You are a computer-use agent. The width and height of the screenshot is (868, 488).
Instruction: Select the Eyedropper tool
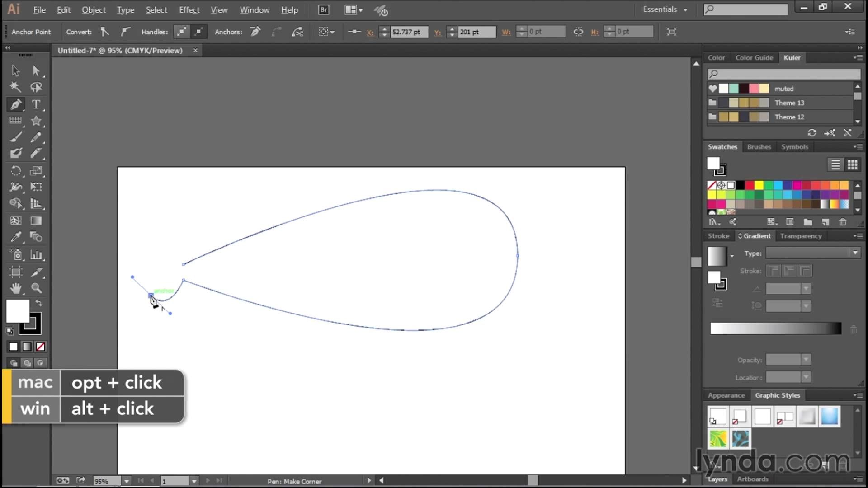pos(16,237)
